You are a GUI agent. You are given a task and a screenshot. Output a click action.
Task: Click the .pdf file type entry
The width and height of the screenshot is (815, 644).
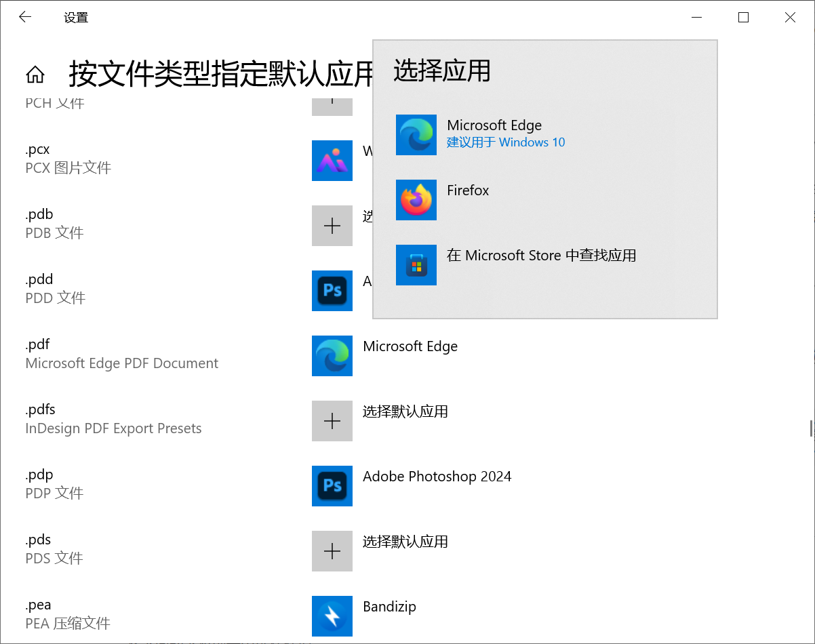pos(37,344)
